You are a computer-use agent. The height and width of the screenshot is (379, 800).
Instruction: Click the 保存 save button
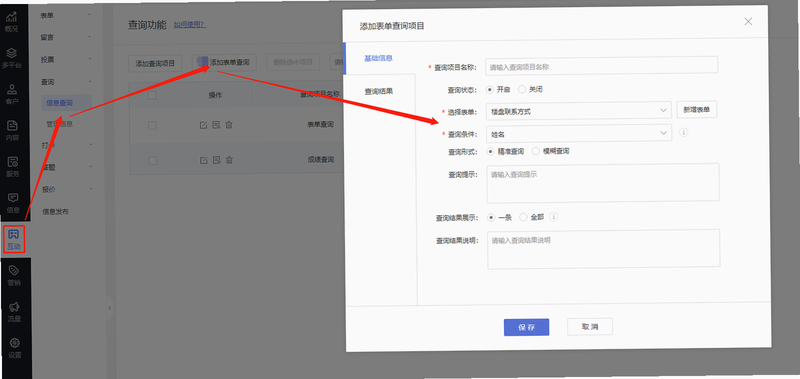click(527, 327)
